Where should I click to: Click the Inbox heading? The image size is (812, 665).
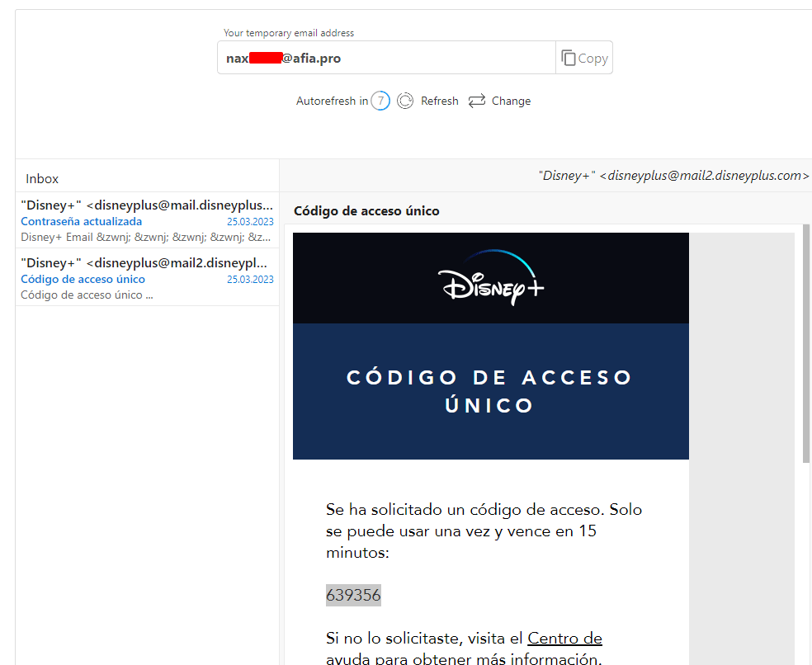[42, 179]
